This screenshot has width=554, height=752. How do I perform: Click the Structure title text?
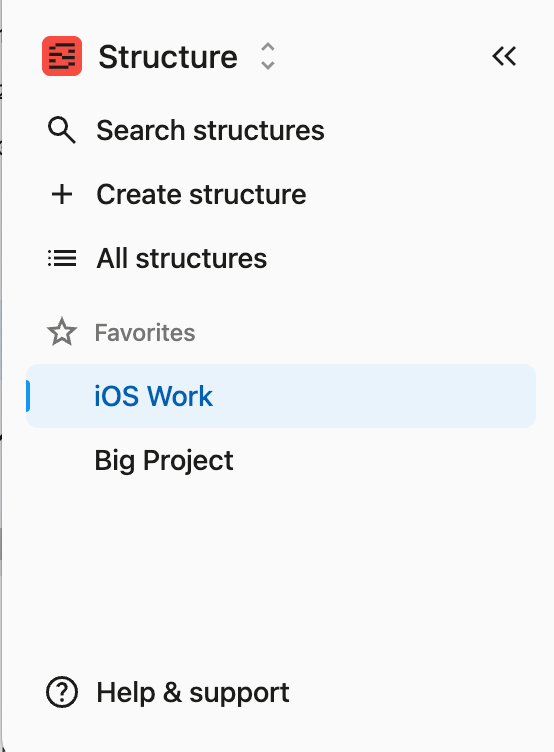[x=168, y=57]
